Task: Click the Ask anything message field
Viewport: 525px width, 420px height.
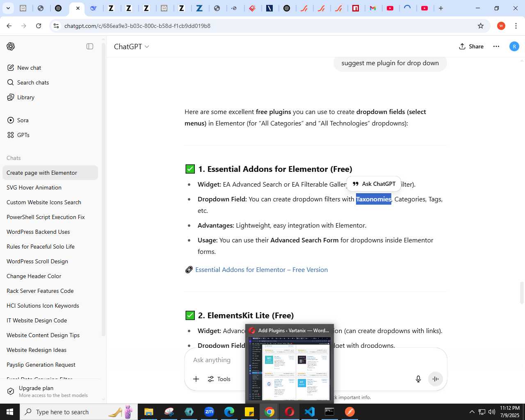Action: click(x=316, y=360)
